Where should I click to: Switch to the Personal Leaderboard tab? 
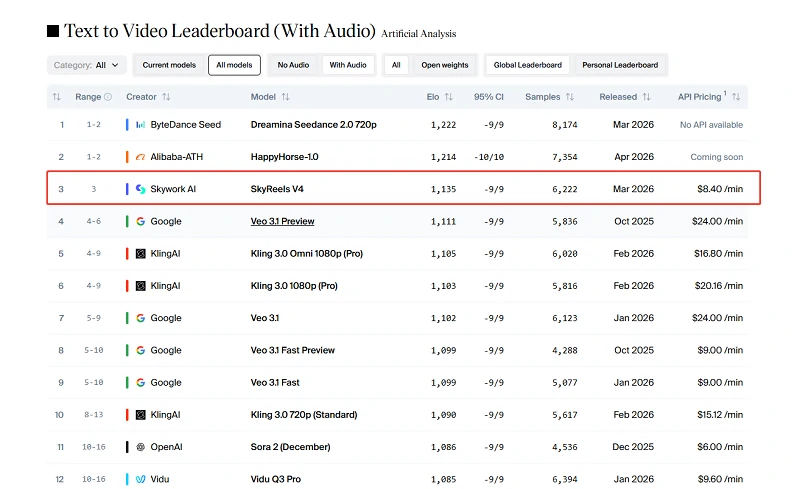click(620, 65)
